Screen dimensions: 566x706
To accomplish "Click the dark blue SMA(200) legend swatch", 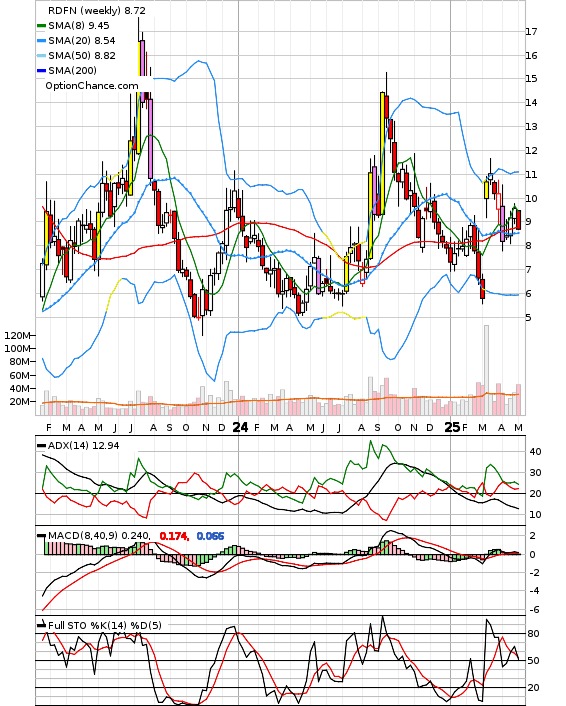I will pyautogui.click(x=41, y=71).
